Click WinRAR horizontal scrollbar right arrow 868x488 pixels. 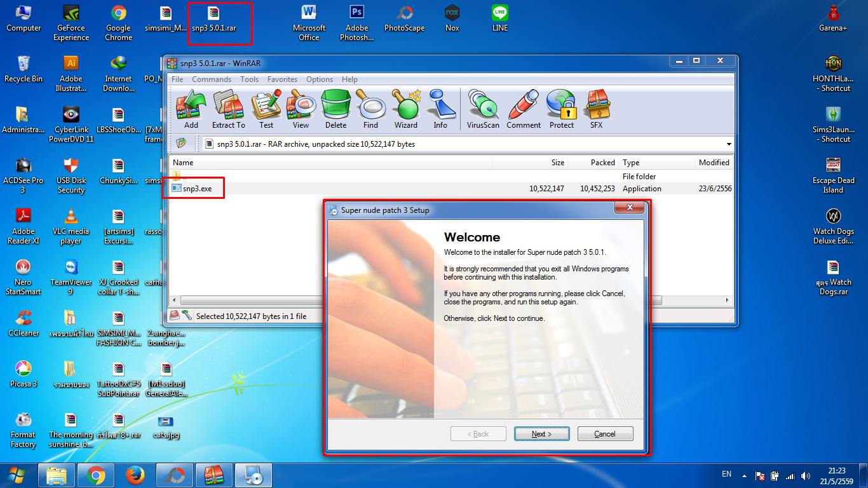pyautogui.click(x=729, y=300)
